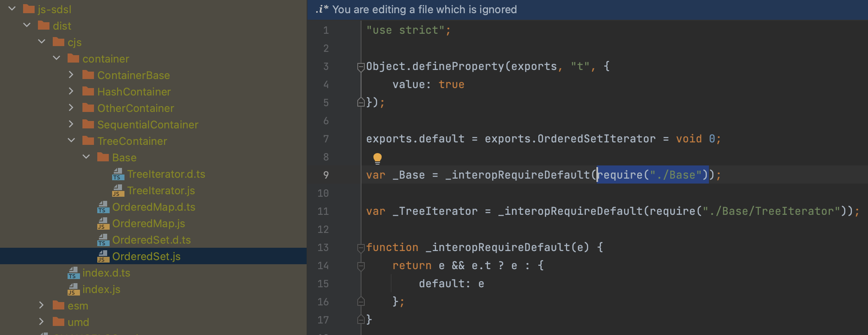The height and width of the screenshot is (335, 868).
Task: Fold the return object block at line 14
Action: click(x=361, y=266)
